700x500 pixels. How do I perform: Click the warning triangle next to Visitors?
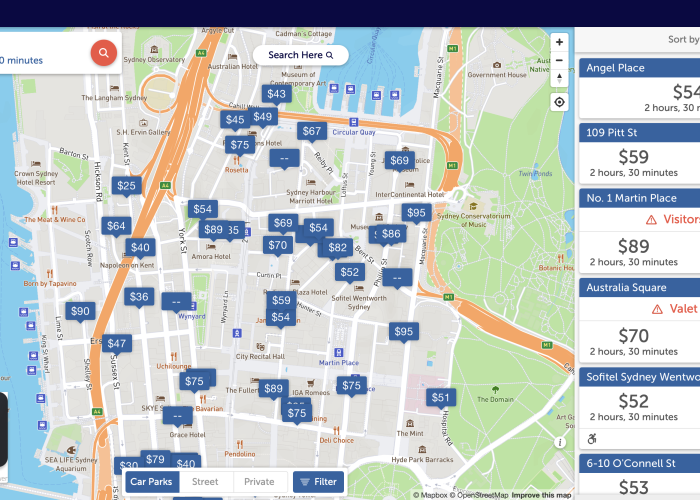coord(651,220)
